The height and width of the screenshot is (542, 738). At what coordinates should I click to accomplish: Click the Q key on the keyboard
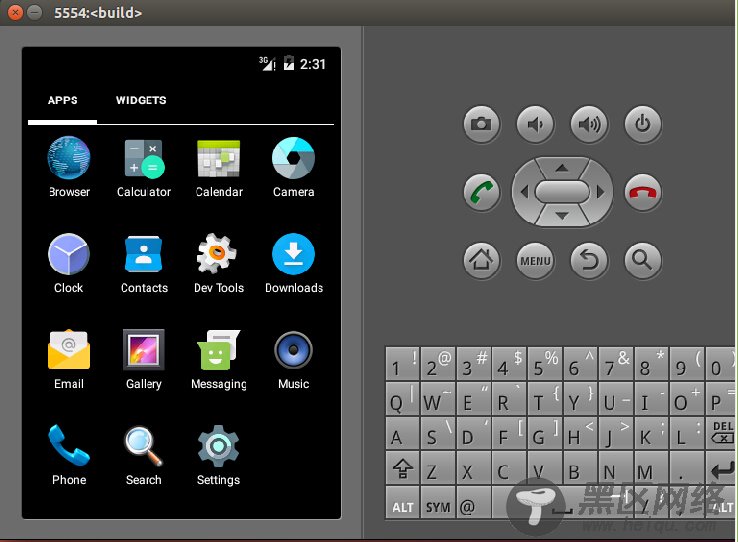[x=402, y=399]
